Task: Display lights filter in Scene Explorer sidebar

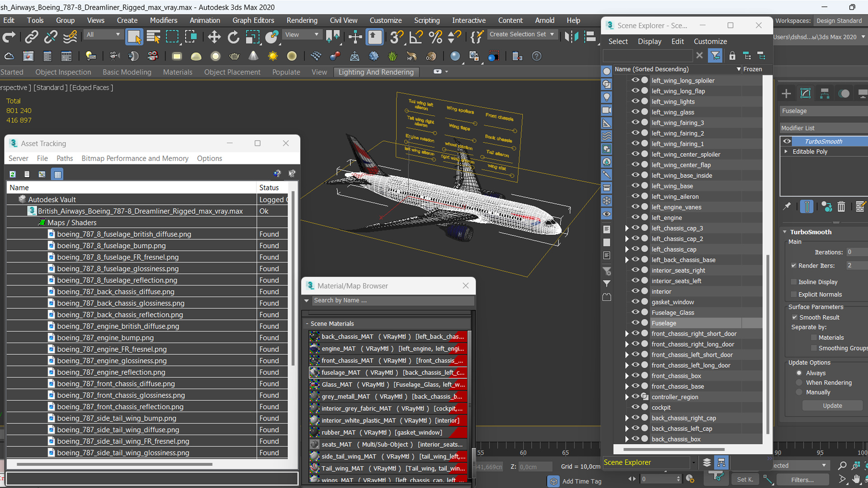Action: click(x=607, y=97)
